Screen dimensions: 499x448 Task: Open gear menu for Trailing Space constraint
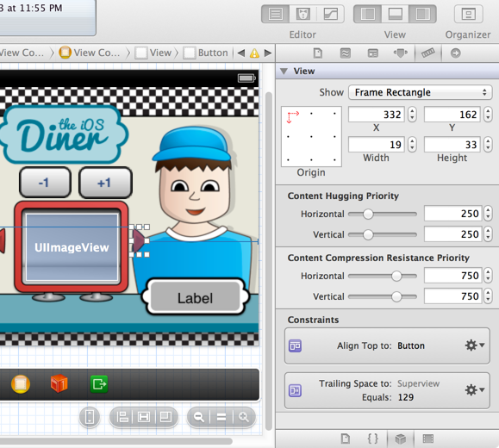[475, 390]
